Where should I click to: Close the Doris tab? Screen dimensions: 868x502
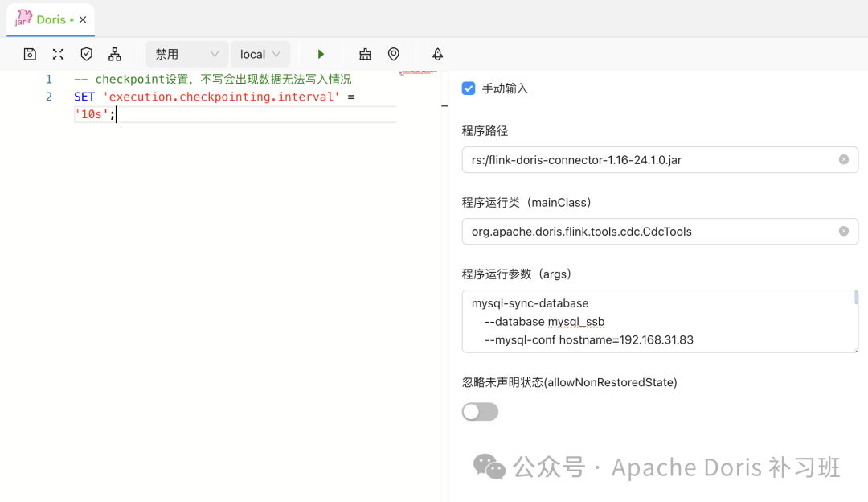click(x=82, y=19)
